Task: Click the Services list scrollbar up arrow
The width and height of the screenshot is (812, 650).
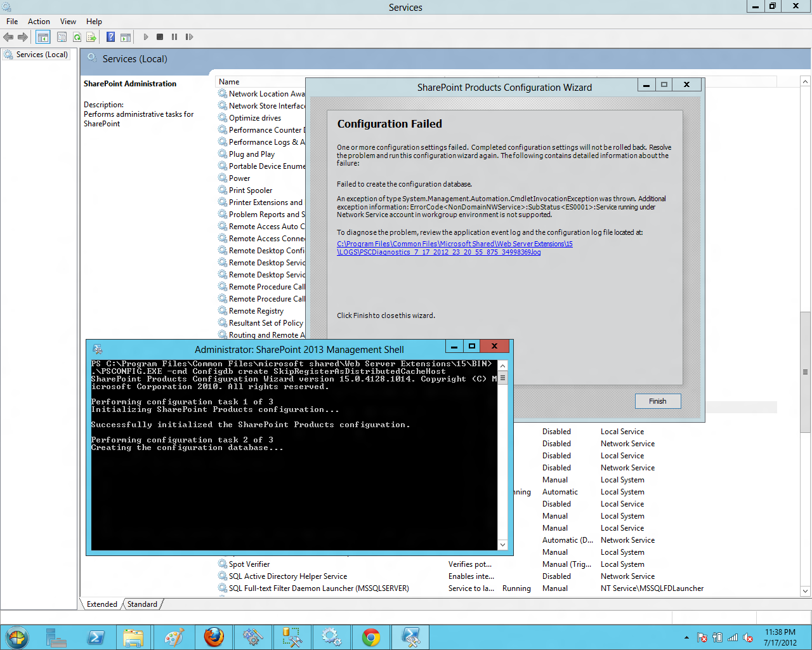Action: 805,82
